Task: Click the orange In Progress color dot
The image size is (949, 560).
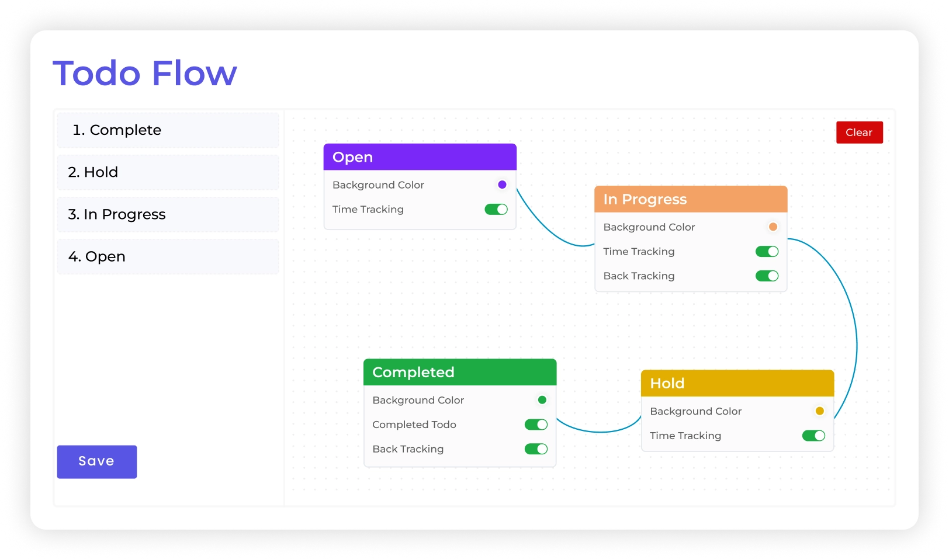Action: coord(773,227)
